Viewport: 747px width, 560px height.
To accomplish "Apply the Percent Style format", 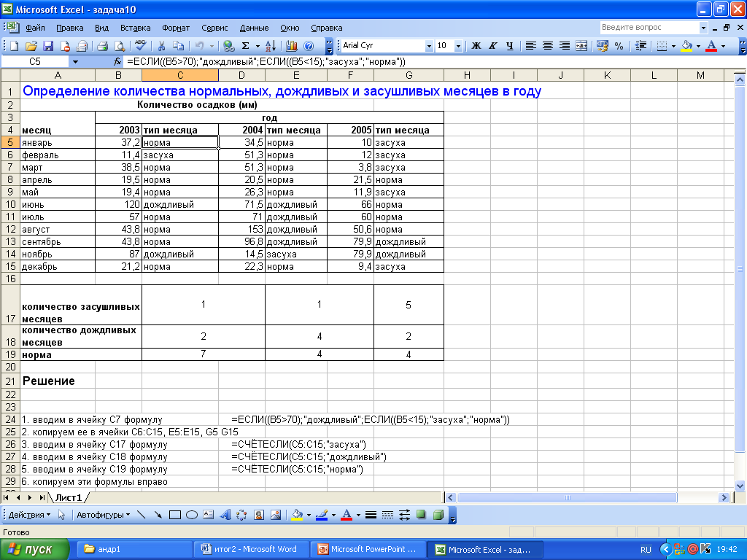I will [619, 46].
